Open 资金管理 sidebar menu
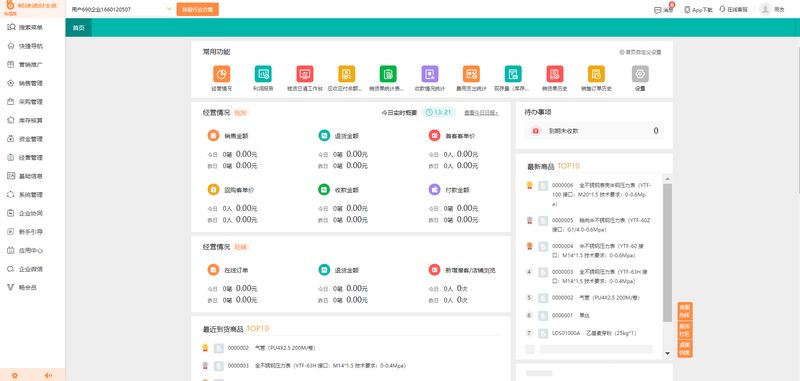Screen dimensions: 800x381 pos(32,139)
